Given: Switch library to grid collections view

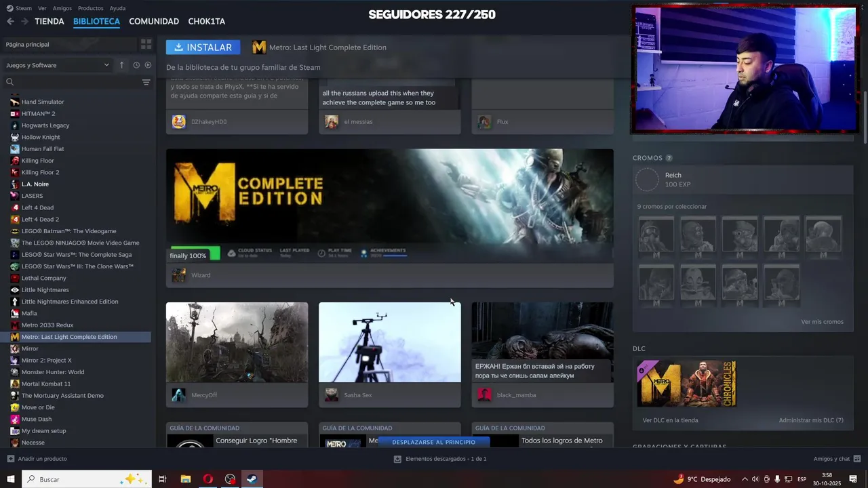Looking at the screenshot, I should click(x=146, y=44).
